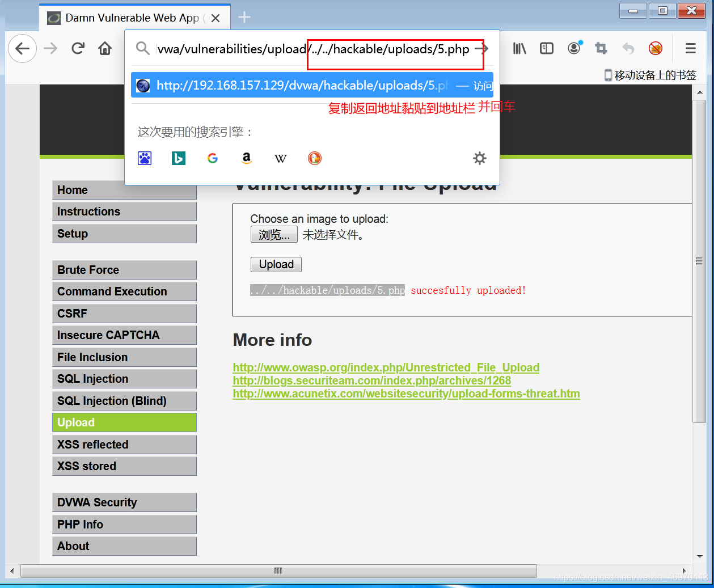Open the mobile bookmarks folder
This screenshot has width=714, height=588.
(x=650, y=75)
